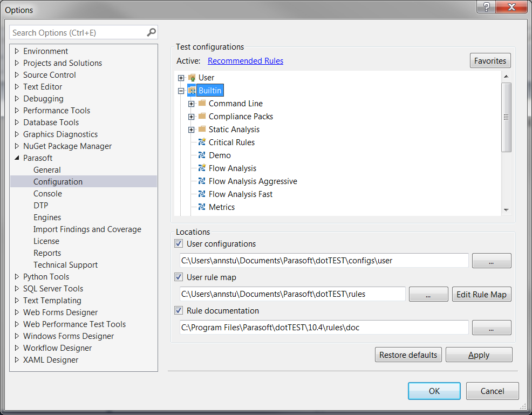
Task: Open the Engines settings page
Action: (x=47, y=217)
